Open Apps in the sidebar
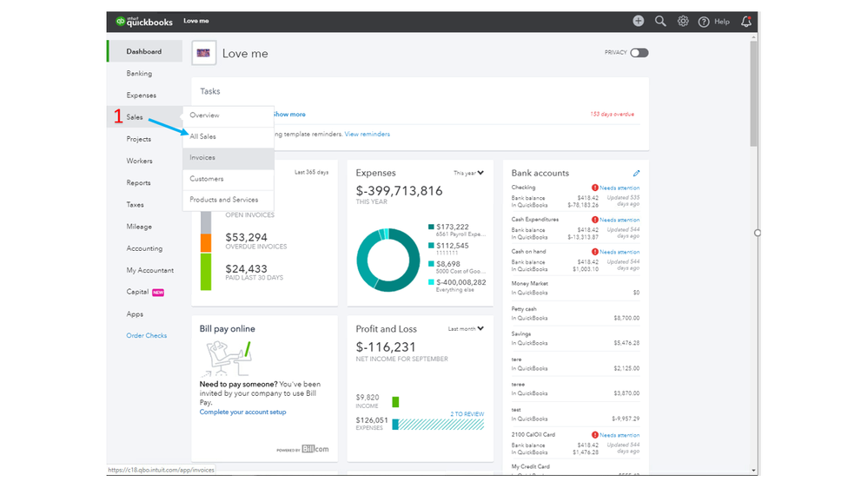 coord(144,313)
